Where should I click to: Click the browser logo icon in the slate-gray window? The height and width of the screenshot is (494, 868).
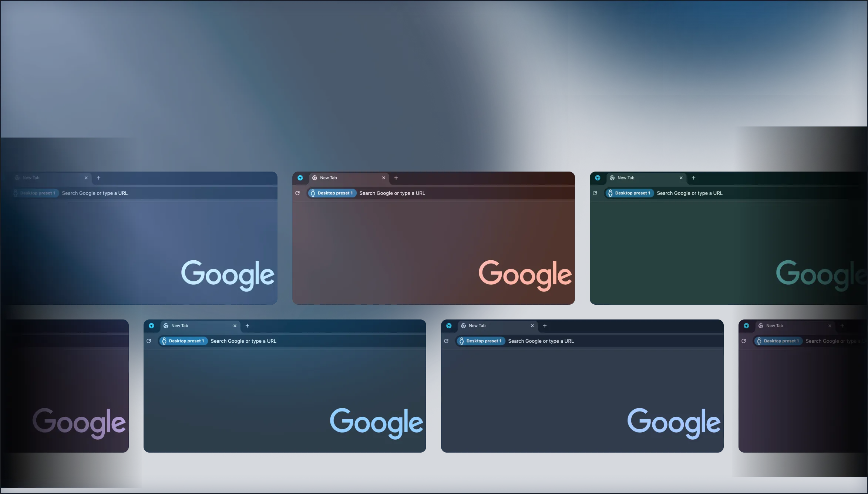click(x=449, y=326)
